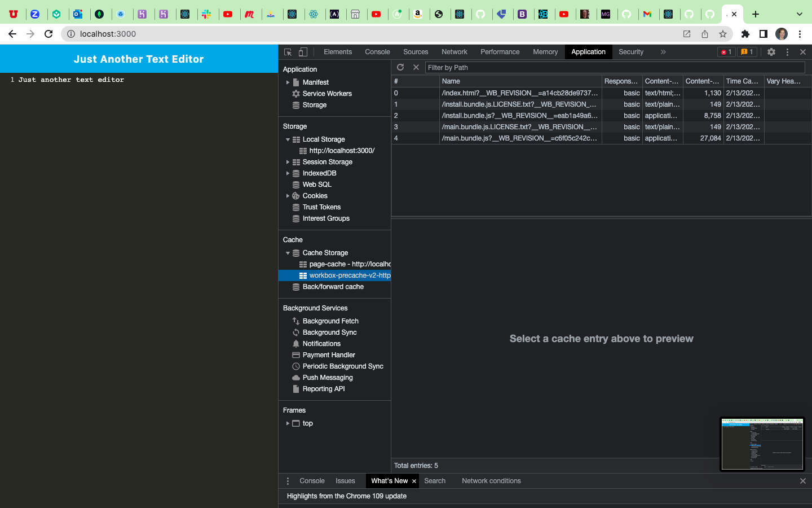The height and width of the screenshot is (508, 812).
Task: Switch to the Console tab in main toolbar
Action: tap(377, 52)
